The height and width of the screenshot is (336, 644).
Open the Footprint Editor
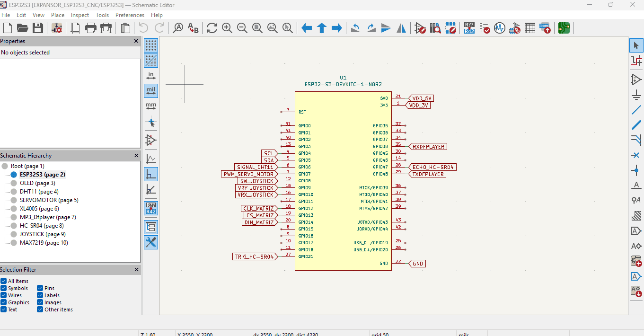(x=450, y=28)
